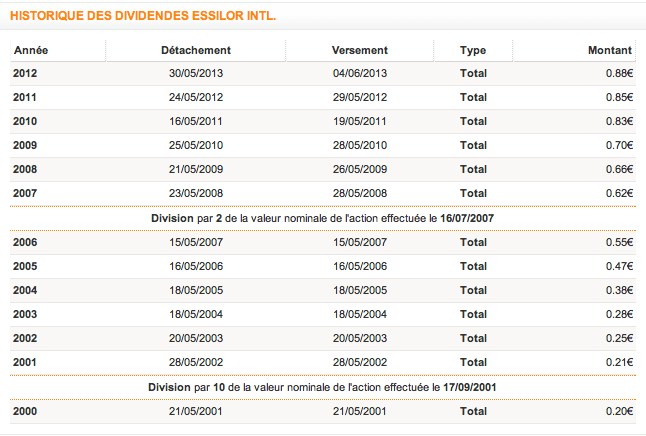Click the 0.20€ amount for 2000

(x=618, y=411)
